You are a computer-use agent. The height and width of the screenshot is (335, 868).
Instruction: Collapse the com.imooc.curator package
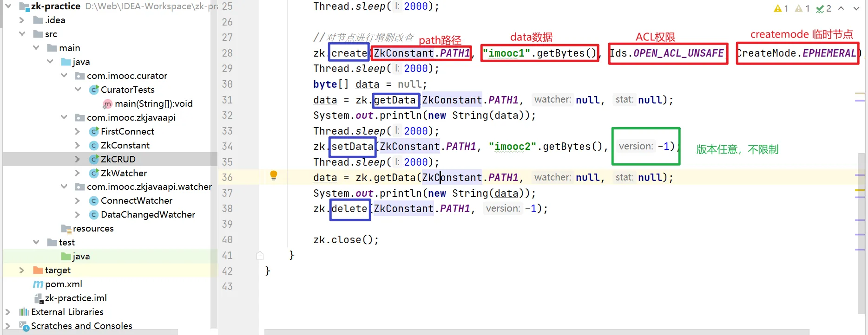click(x=64, y=76)
